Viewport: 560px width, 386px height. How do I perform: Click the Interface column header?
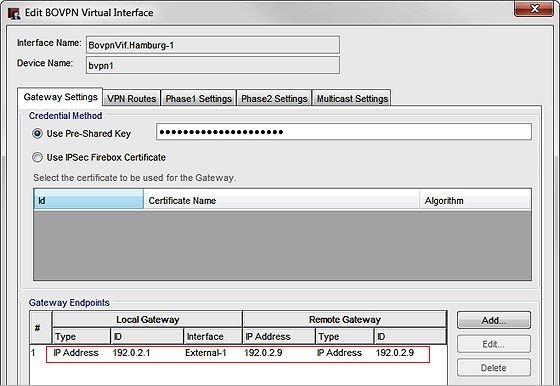click(213, 336)
